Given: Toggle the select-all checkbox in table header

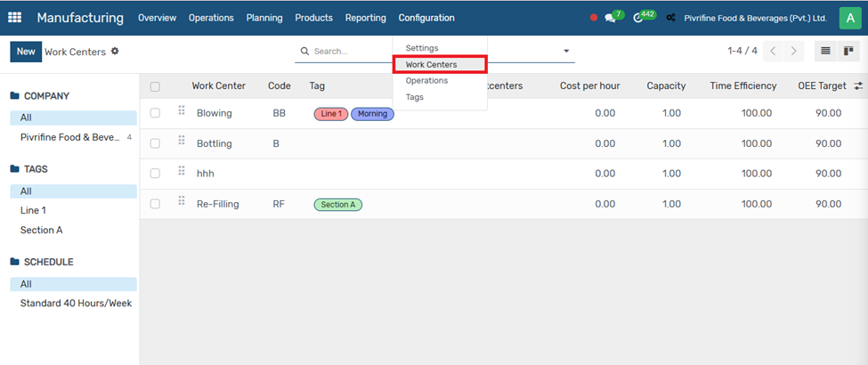Looking at the screenshot, I should [x=155, y=86].
